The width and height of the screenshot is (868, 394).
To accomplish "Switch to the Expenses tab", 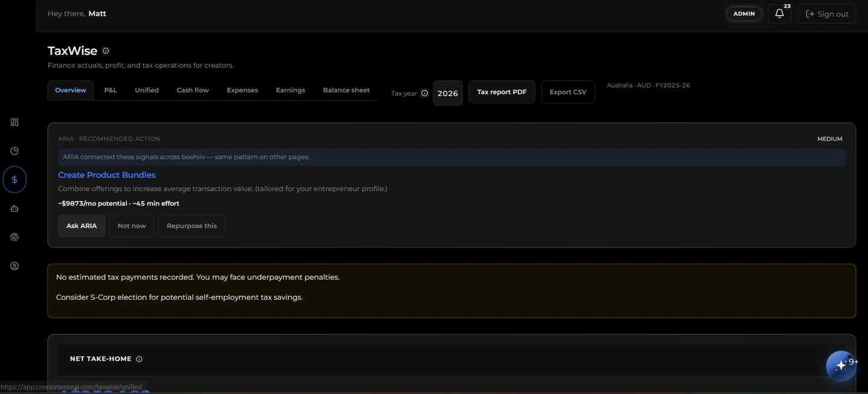I will click(x=242, y=91).
